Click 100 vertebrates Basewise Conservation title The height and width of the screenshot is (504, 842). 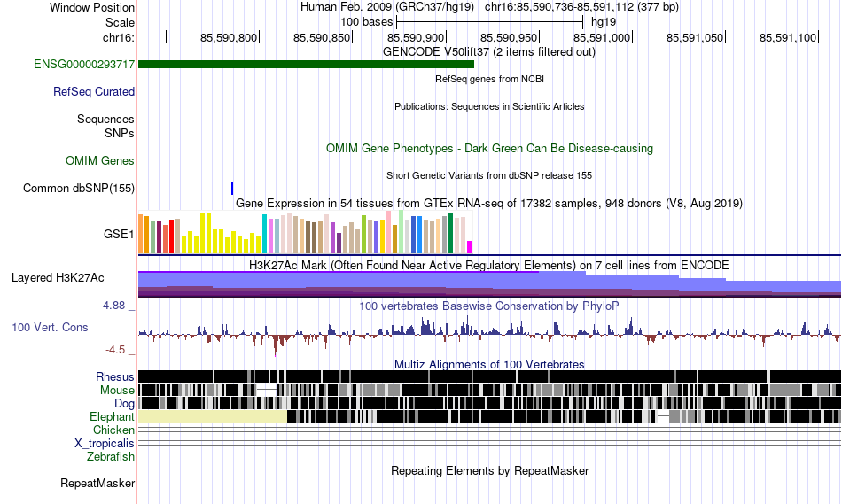489,306
